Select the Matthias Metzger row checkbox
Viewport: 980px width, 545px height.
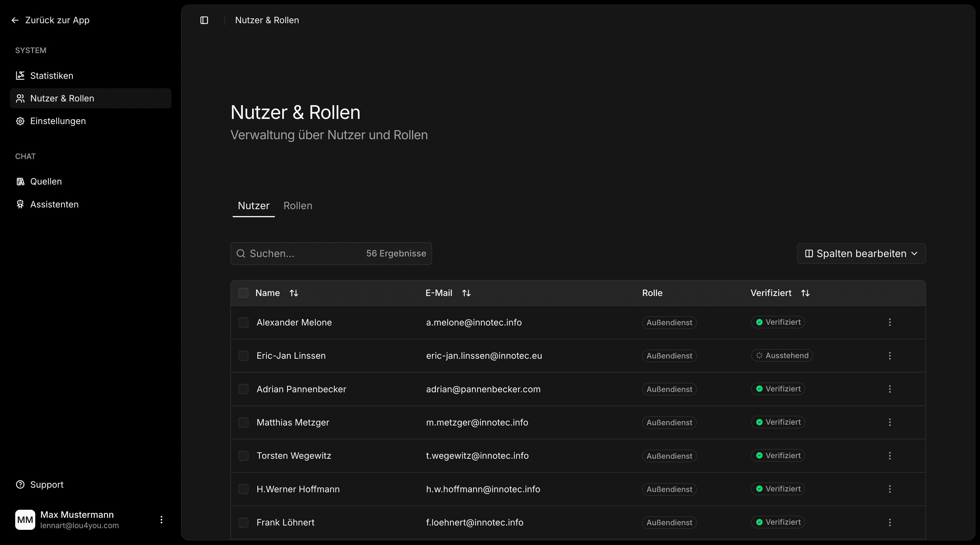click(244, 423)
